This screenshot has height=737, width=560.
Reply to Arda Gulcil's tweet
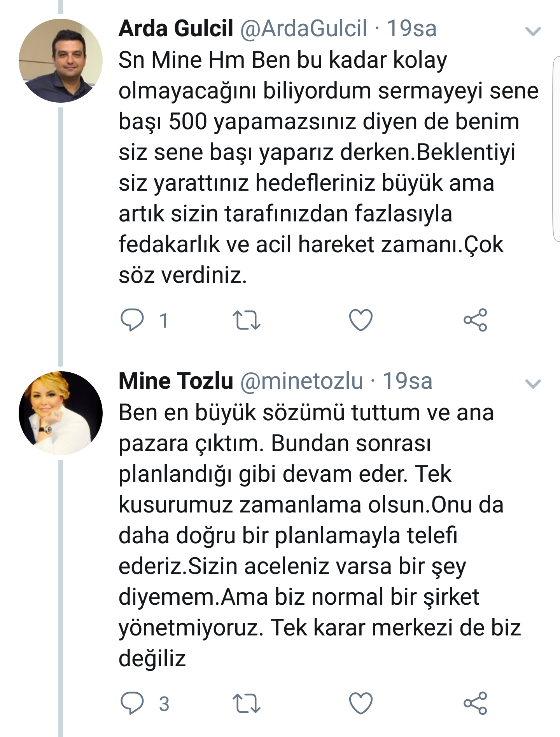132,320
